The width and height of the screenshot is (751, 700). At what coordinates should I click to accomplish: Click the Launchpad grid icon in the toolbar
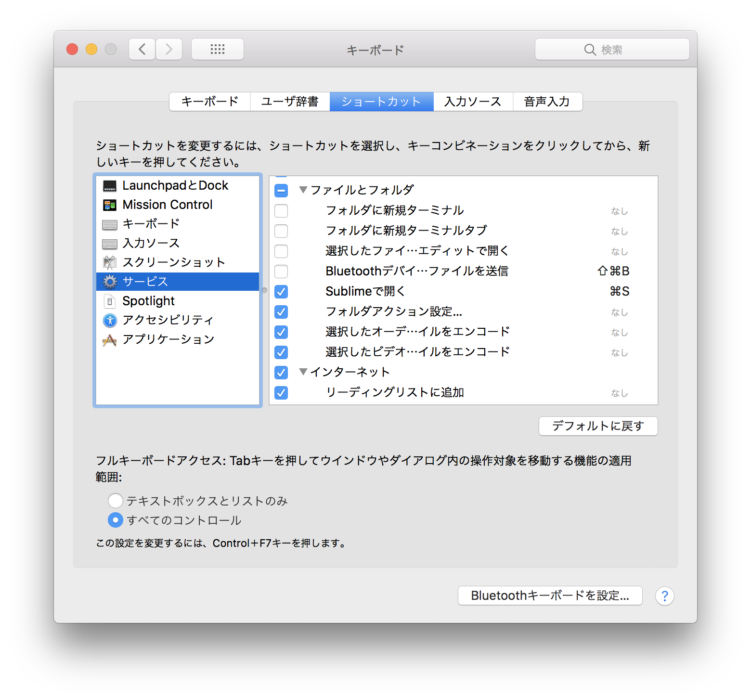pos(217,49)
